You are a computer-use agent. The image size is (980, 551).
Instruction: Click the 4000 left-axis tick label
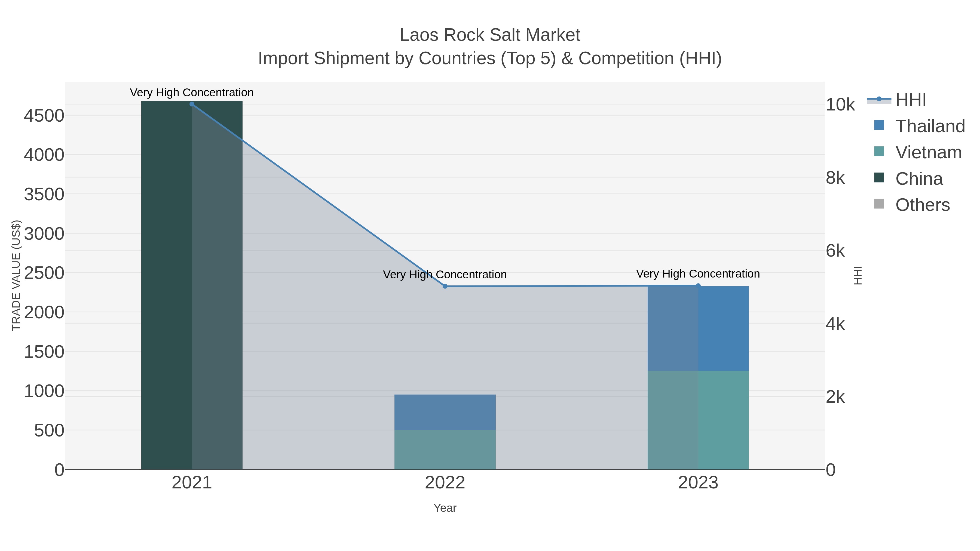tap(44, 155)
